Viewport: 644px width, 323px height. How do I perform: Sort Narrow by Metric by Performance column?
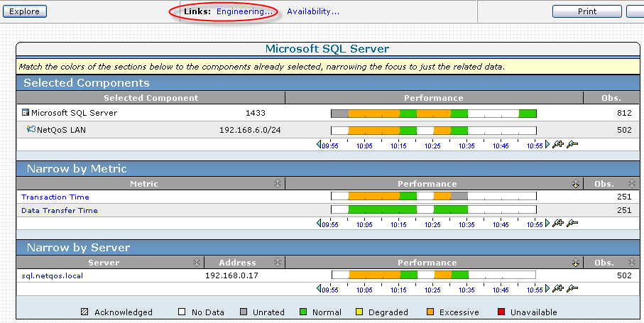[x=575, y=184]
